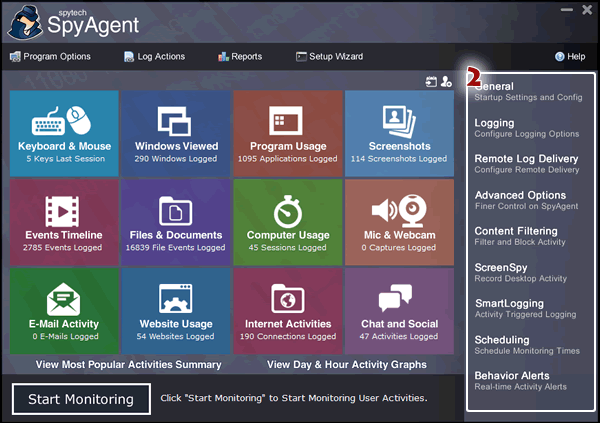Open the Log Actions menu
This screenshot has height=423, width=600.
pyautogui.click(x=155, y=57)
